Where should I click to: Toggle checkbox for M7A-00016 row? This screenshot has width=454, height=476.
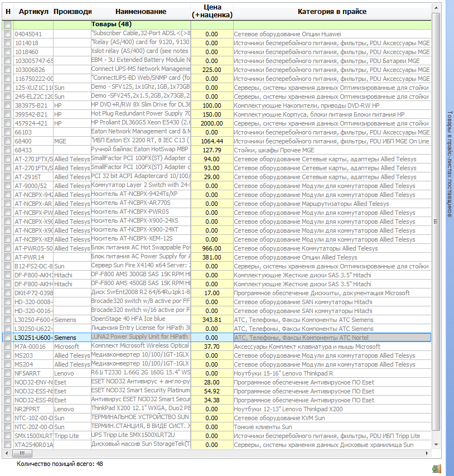(8, 347)
